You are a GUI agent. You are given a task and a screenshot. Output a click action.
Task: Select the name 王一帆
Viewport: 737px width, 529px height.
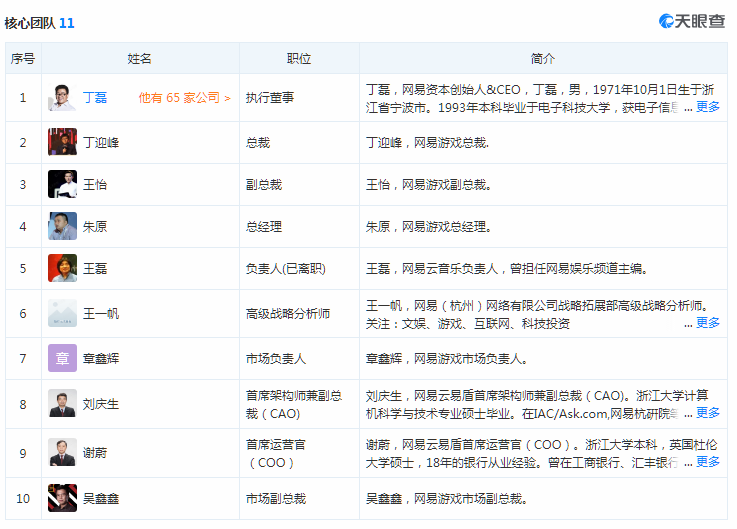[101, 314]
